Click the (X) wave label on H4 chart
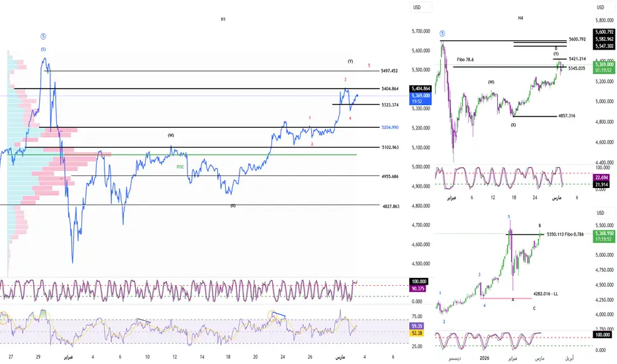This screenshot has width=617, height=364. pyautogui.click(x=514, y=124)
